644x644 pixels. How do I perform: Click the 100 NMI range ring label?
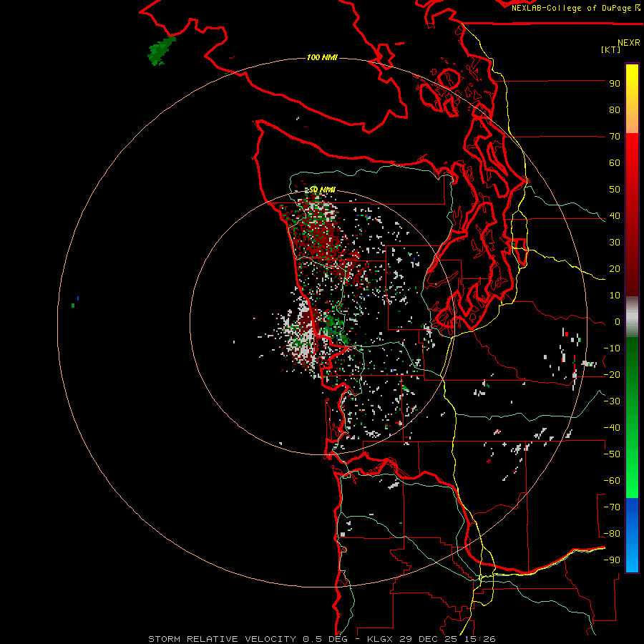click(x=322, y=57)
